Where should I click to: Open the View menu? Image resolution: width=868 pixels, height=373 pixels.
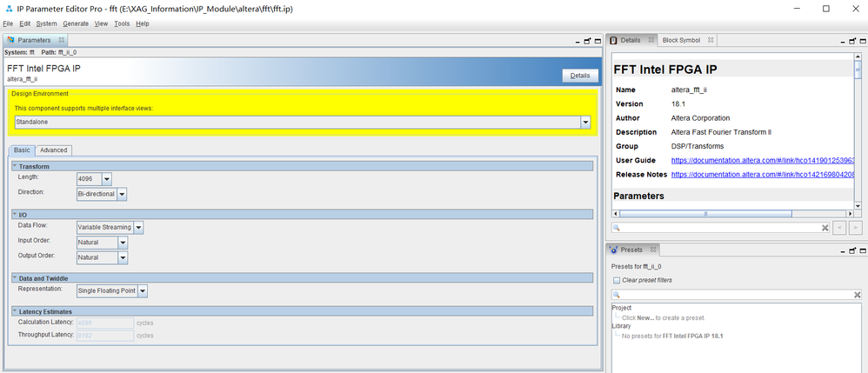click(101, 23)
